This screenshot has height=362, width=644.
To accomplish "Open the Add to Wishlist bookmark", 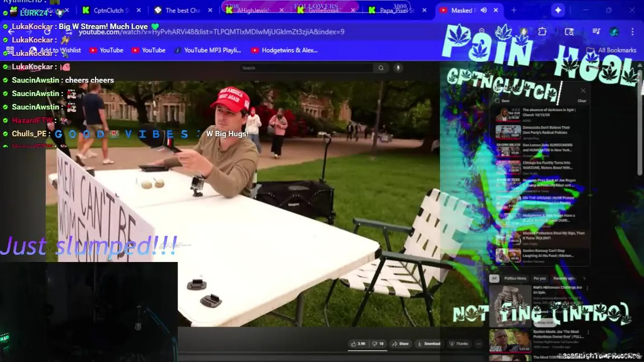I will click(55, 50).
